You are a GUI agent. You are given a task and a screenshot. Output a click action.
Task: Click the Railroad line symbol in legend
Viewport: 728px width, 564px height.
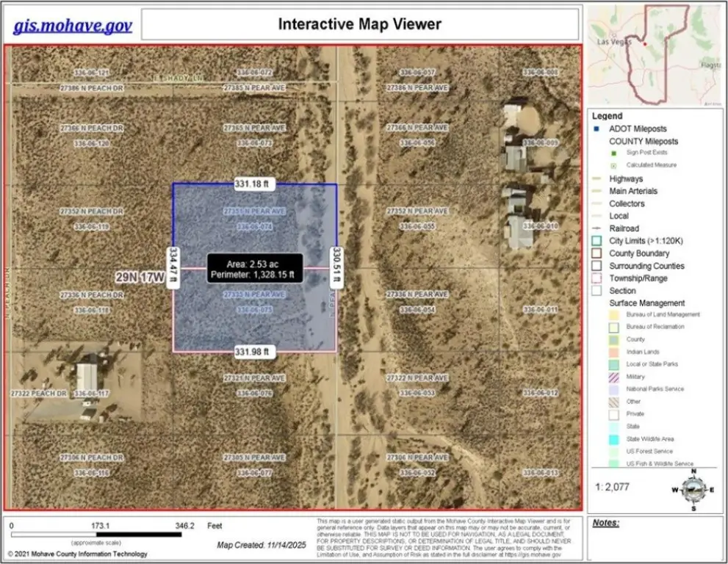pyautogui.click(x=597, y=228)
